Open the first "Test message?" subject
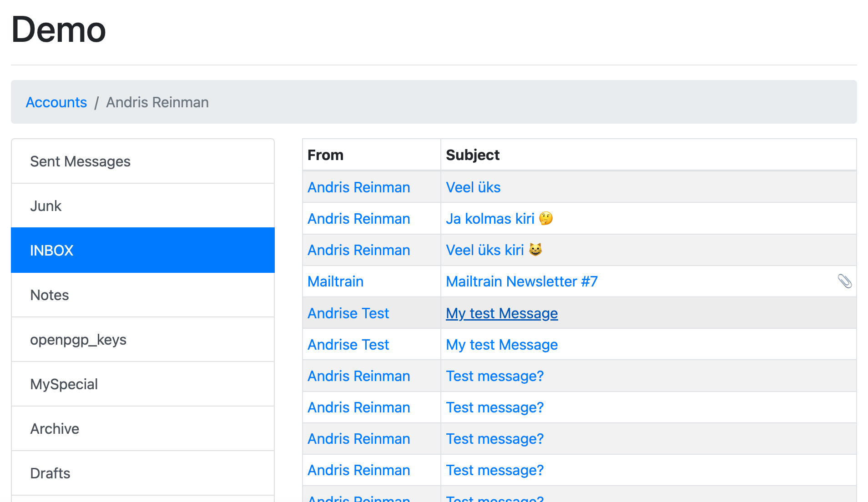The height and width of the screenshot is (502, 868). 495,376
